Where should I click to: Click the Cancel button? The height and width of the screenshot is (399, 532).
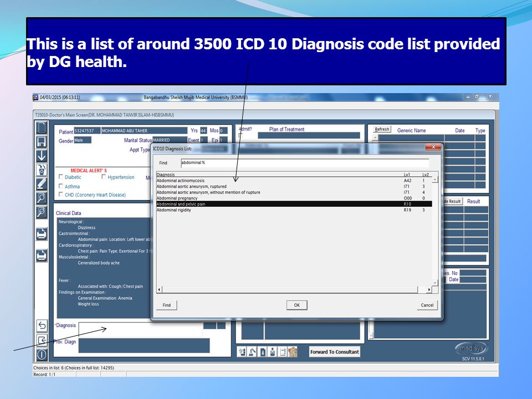point(427,305)
